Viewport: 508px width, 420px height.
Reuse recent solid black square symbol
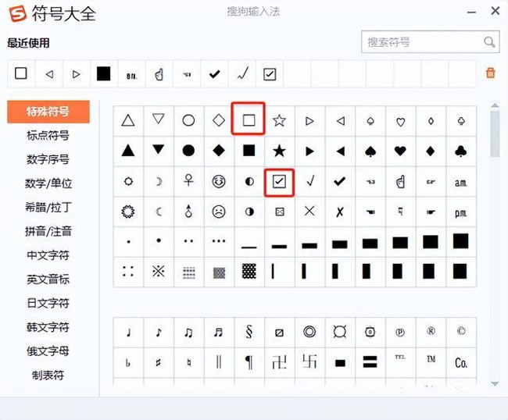click(x=104, y=74)
